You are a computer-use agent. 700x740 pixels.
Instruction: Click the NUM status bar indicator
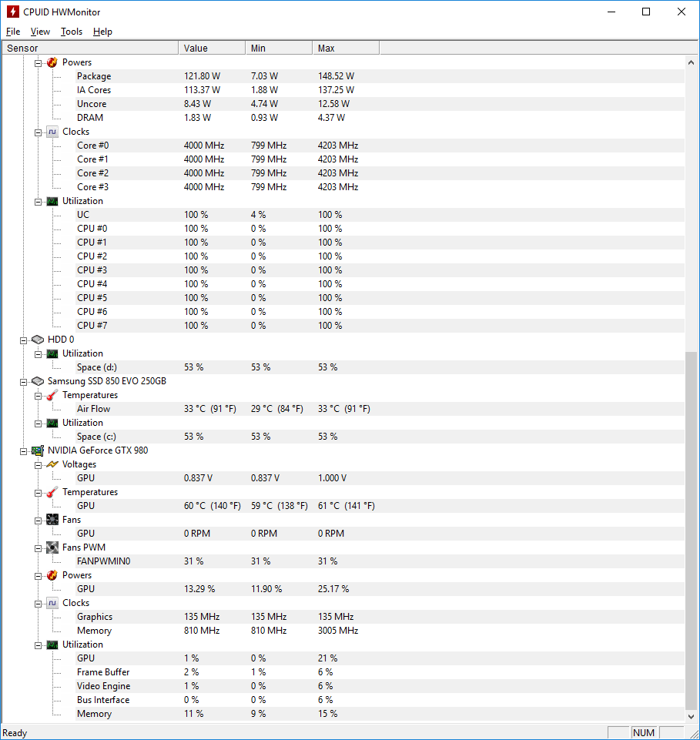coord(643,733)
